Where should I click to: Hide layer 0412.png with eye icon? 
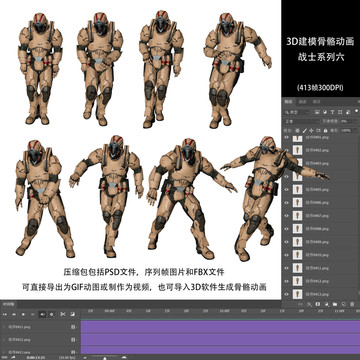pyautogui.click(x=286, y=281)
